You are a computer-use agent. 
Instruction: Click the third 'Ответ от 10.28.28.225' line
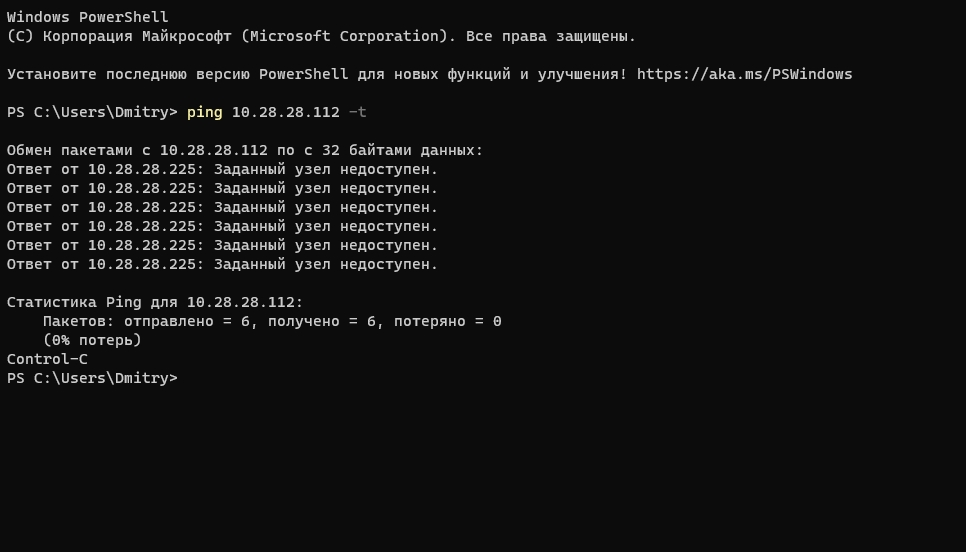pos(222,208)
